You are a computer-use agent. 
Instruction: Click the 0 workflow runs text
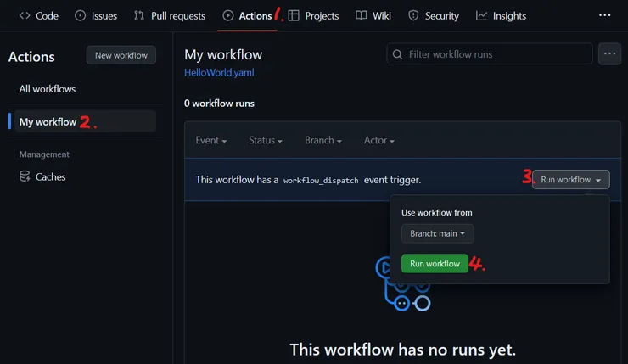219,104
